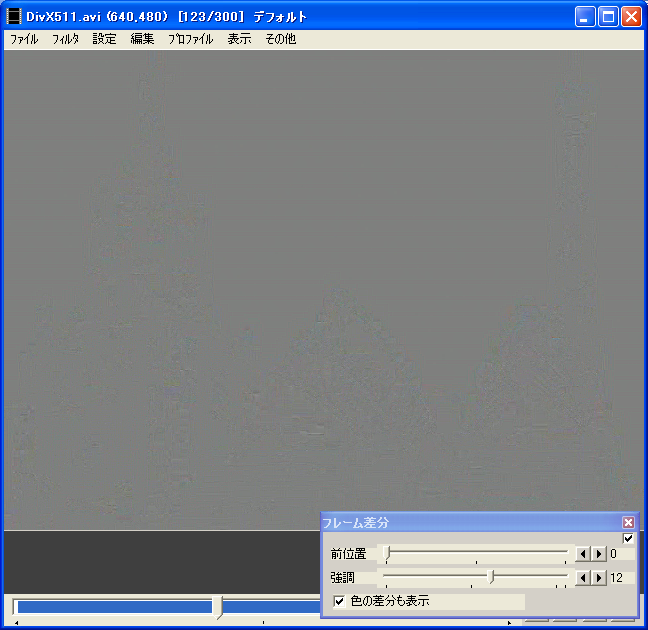Viewport: 648px width, 630px height.
Task: Increase 強調 value with right arrow
Action: pyautogui.click(x=598, y=577)
